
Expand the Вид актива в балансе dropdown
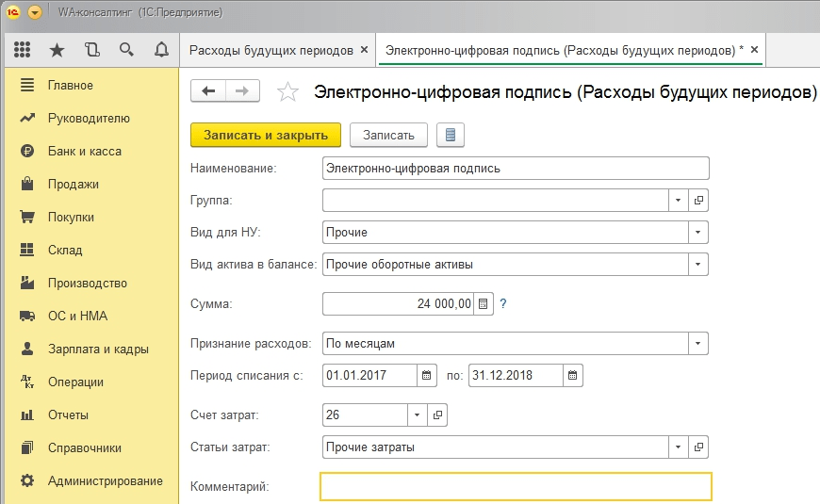coord(697,265)
